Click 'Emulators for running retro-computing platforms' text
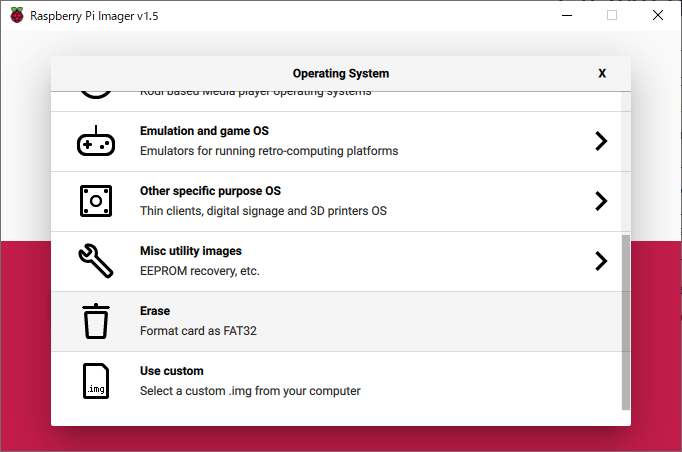The height and width of the screenshot is (452, 682). click(x=269, y=151)
